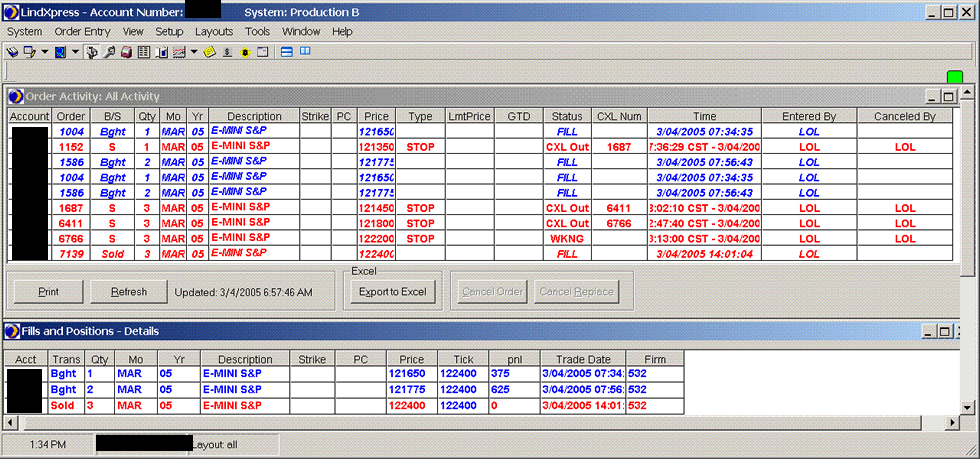Click the Status column header in Order Activity
The image size is (980, 459).
[x=568, y=116]
